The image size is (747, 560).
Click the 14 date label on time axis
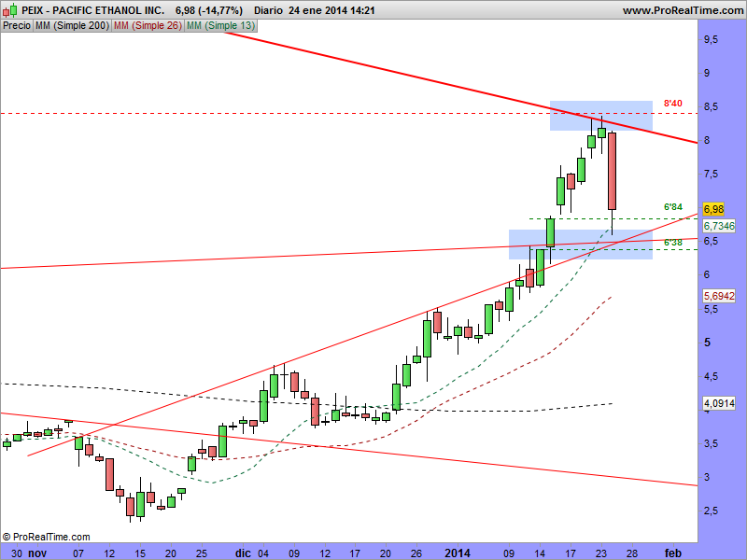tap(540, 553)
